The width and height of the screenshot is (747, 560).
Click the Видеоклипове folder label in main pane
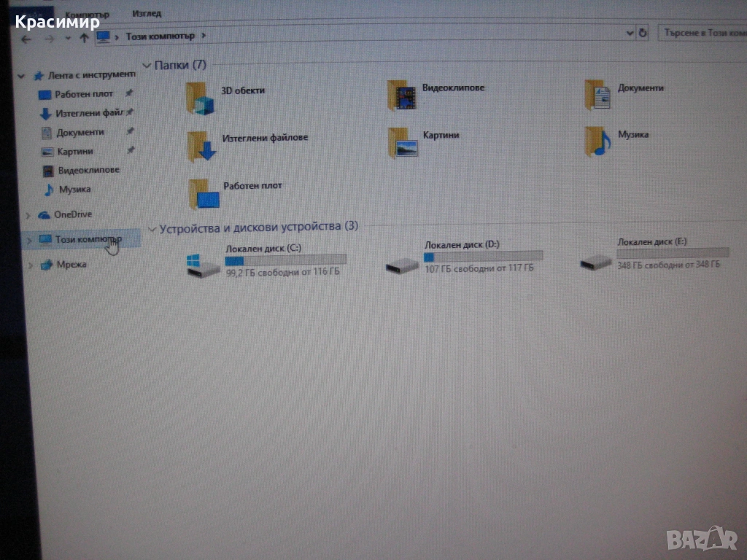(x=453, y=87)
